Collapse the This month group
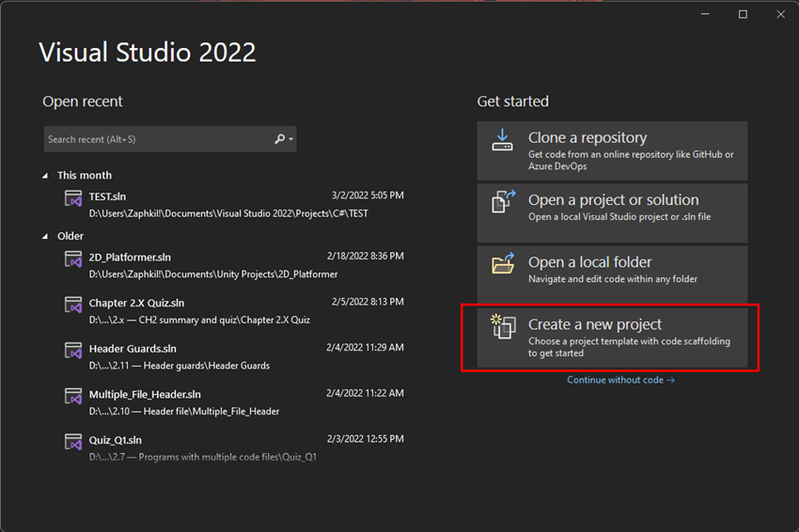799x532 pixels. tap(45, 176)
